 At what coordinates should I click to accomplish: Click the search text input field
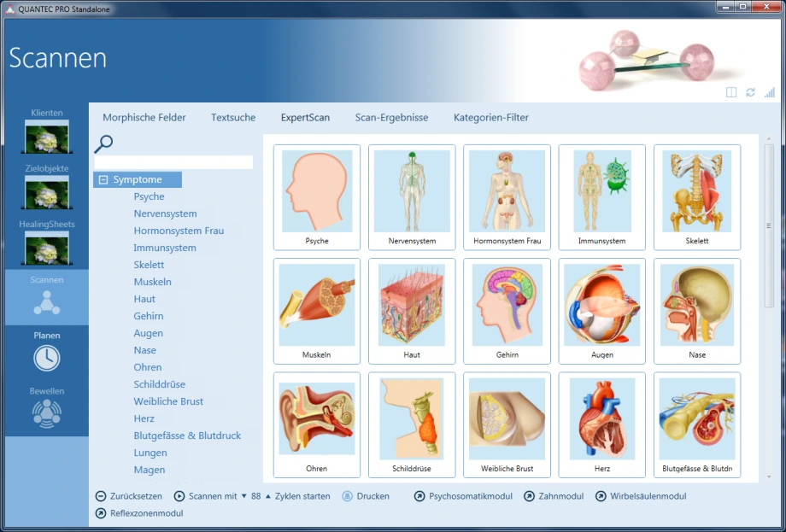(173, 162)
